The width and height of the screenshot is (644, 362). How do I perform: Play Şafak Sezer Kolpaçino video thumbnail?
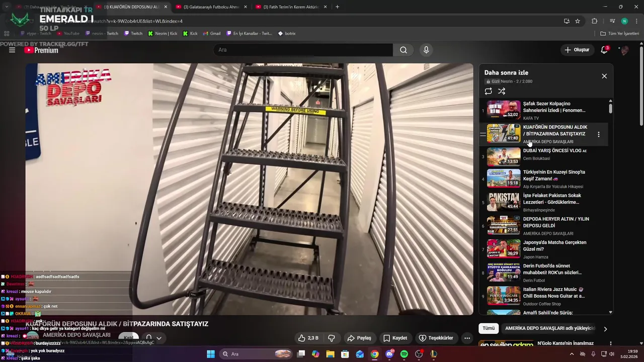click(504, 110)
